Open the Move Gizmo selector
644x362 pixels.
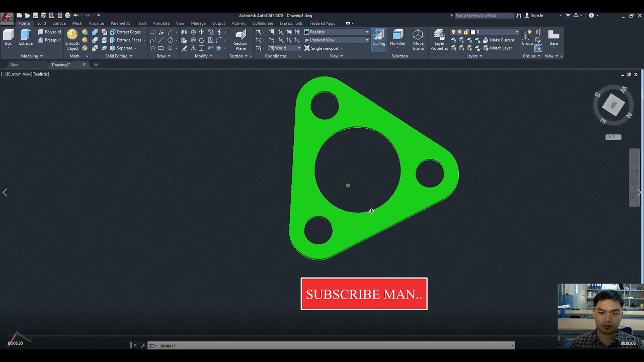tap(418, 40)
